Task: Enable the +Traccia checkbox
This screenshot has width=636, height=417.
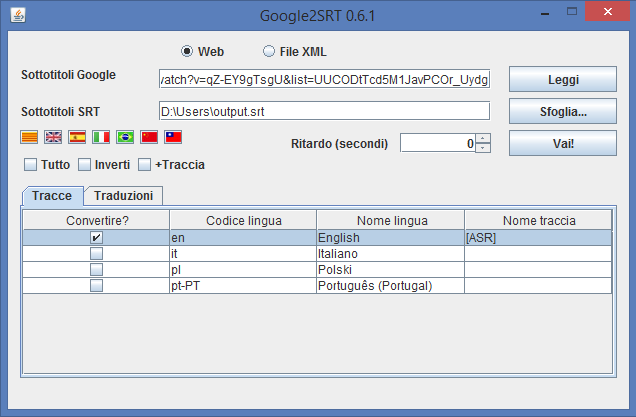Action: (x=144, y=165)
